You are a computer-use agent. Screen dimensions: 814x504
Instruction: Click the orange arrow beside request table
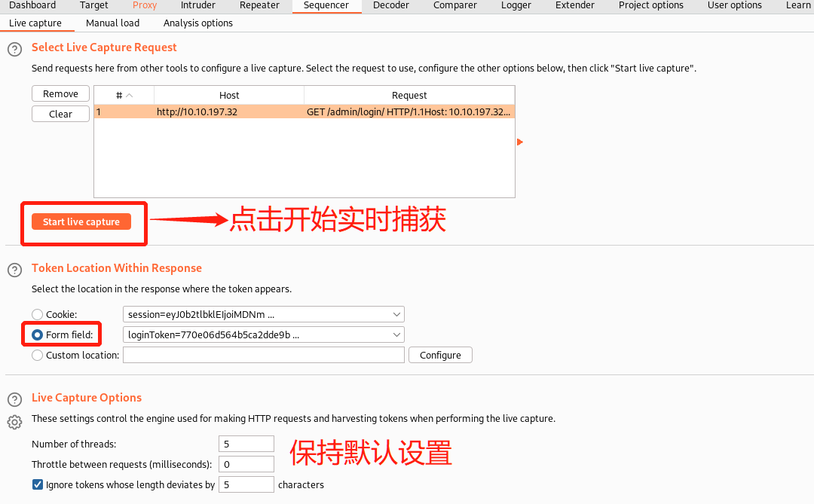519,142
